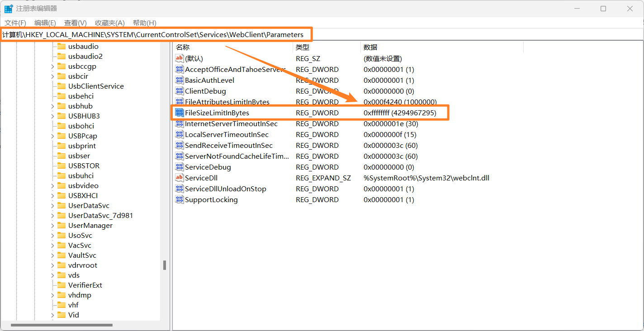The width and height of the screenshot is (644, 331).
Task: Click the SupportLocking DWORD icon
Action: pos(180,199)
